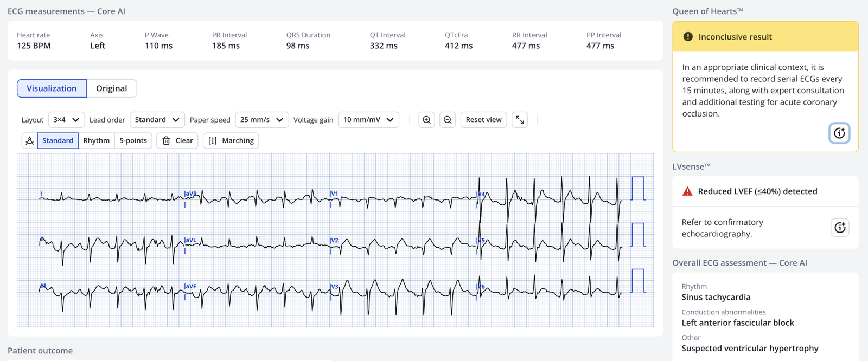Click the Axis value Left
Image resolution: width=868 pixels, height=361 pixels.
(x=98, y=46)
